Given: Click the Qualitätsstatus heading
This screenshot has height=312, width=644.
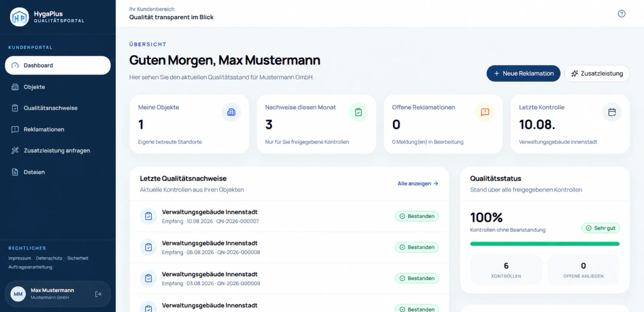Looking at the screenshot, I should tap(496, 179).
